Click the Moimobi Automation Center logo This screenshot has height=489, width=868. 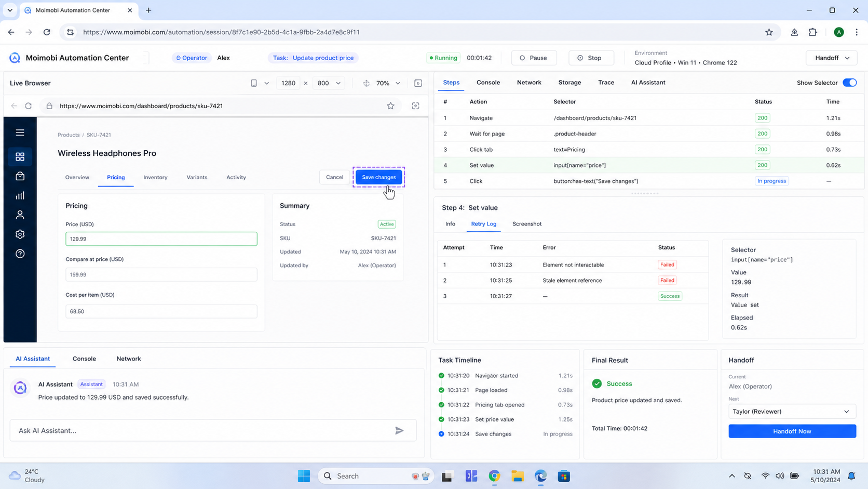[15, 58]
